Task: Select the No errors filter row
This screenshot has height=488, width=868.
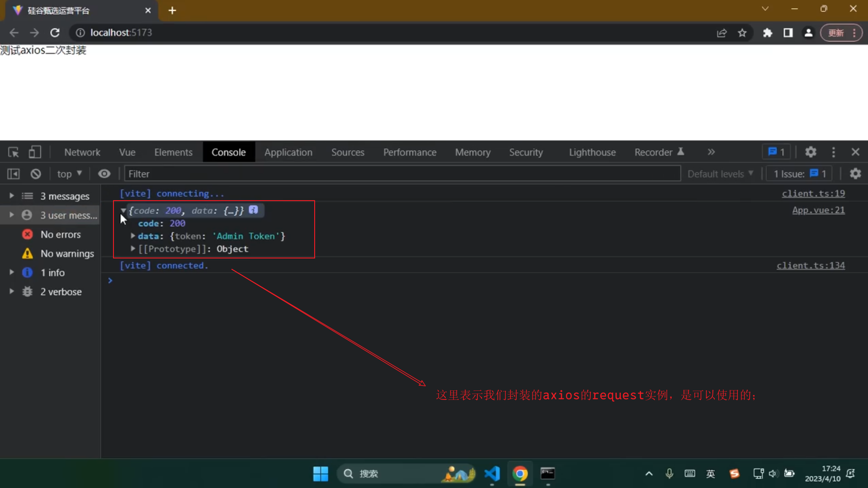Action: click(x=51, y=235)
